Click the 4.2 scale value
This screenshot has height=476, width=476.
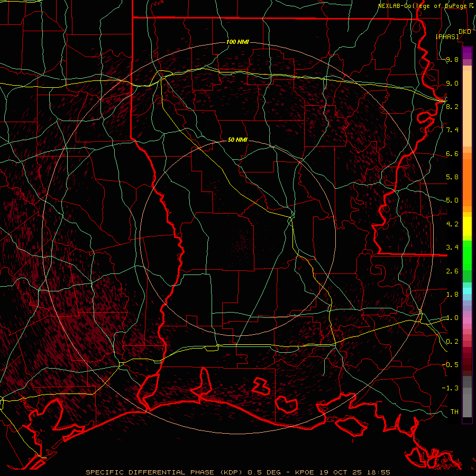coord(452,224)
